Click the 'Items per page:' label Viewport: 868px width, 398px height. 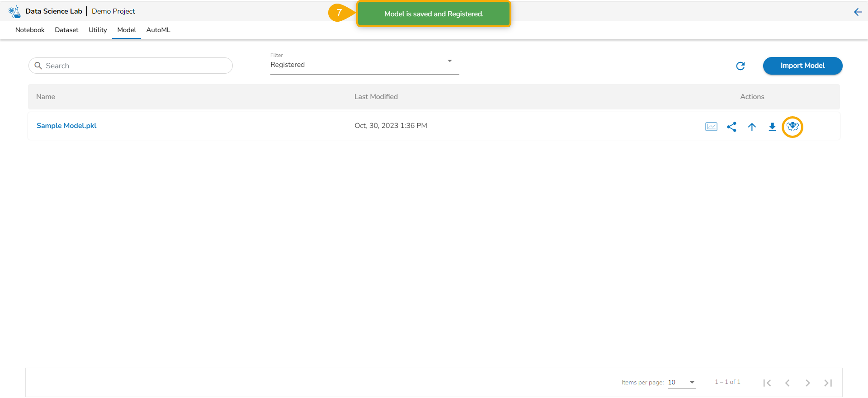pos(642,383)
